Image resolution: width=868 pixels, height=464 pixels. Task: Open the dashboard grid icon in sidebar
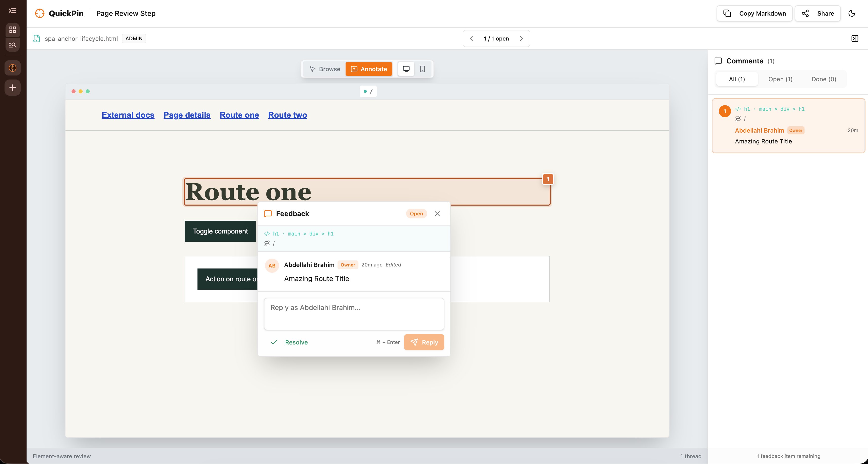12,30
